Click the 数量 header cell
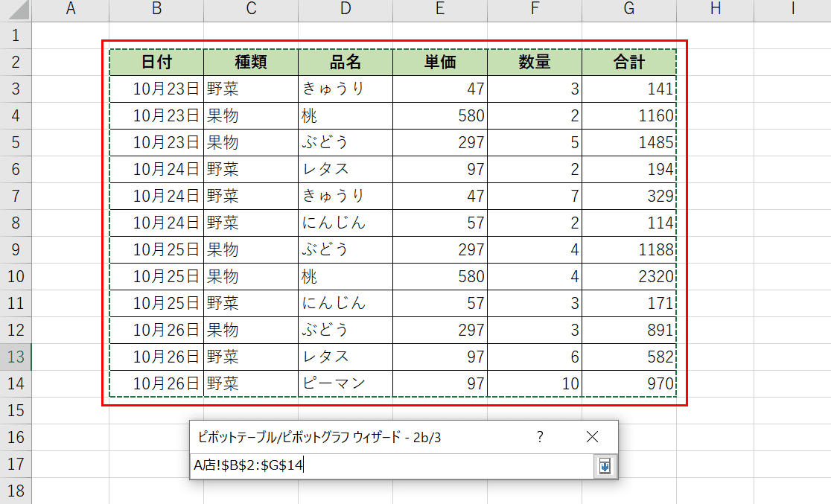 pyautogui.click(x=535, y=62)
